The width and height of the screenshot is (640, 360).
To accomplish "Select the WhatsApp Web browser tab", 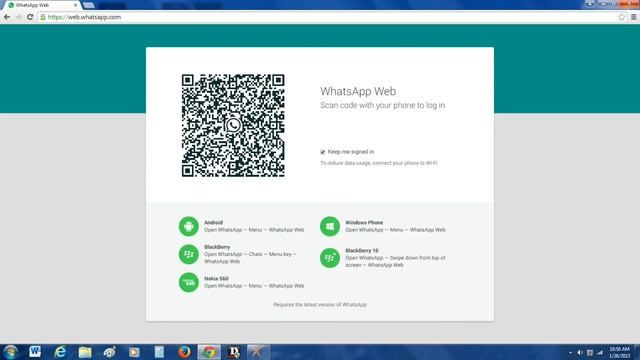I will pyautogui.click(x=41, y=5).
